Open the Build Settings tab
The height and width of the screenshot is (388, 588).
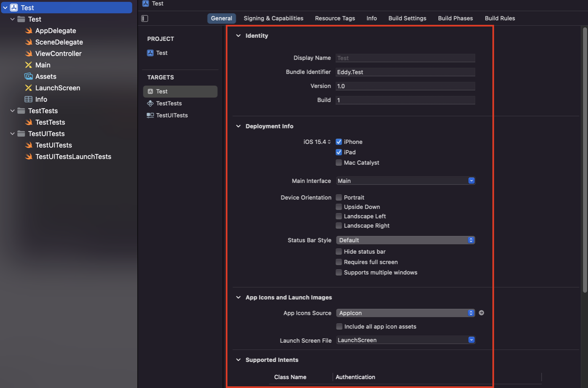tap(407, 18)
